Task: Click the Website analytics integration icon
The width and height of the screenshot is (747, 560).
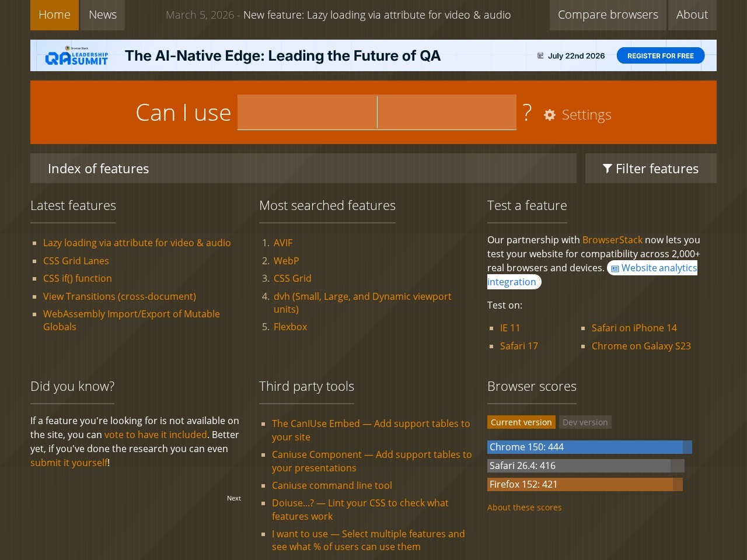Action: 615,268
